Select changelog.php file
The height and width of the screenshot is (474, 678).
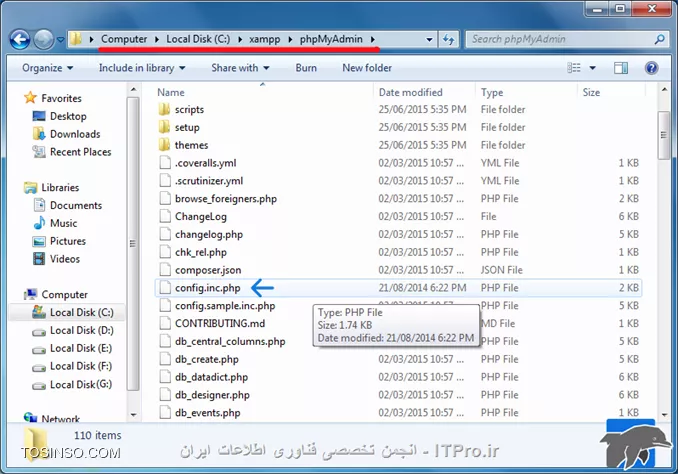209,234
